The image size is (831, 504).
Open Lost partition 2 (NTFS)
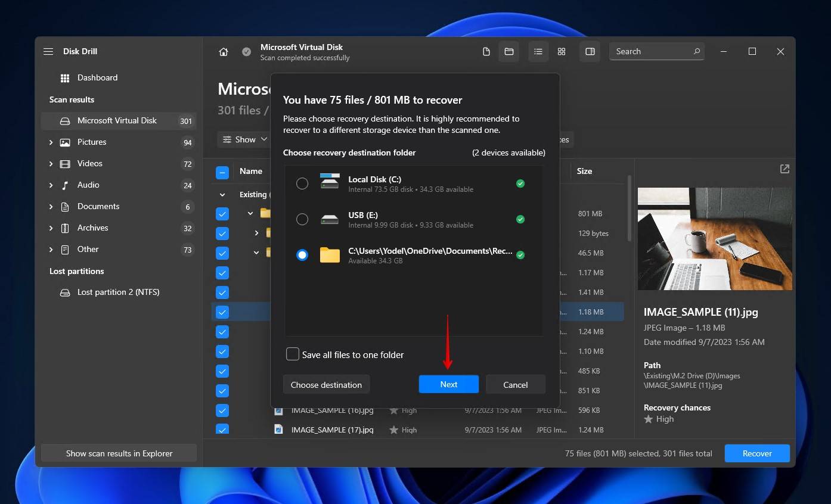(x=119, y=293)
